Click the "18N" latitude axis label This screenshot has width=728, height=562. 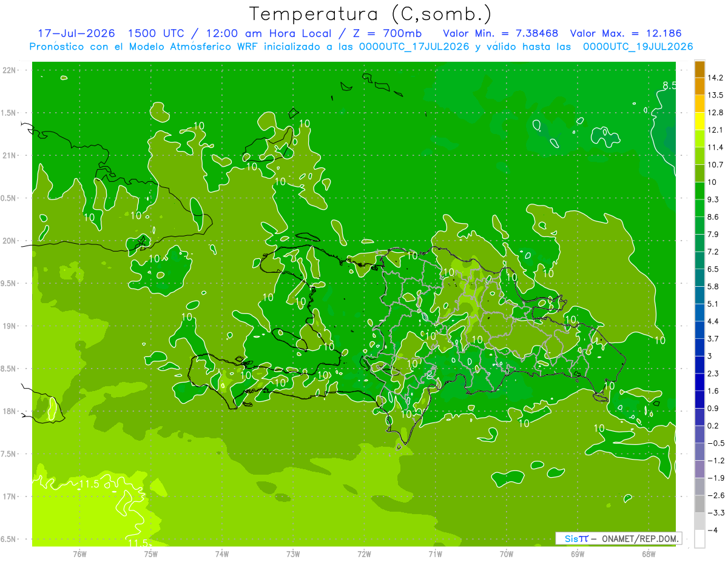tap(9, 411)
